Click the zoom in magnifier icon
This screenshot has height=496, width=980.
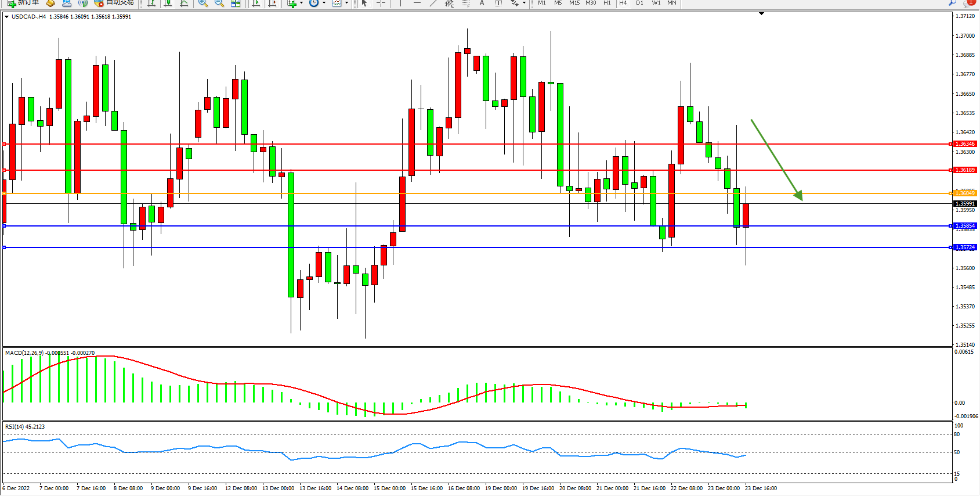pos(202,3)
